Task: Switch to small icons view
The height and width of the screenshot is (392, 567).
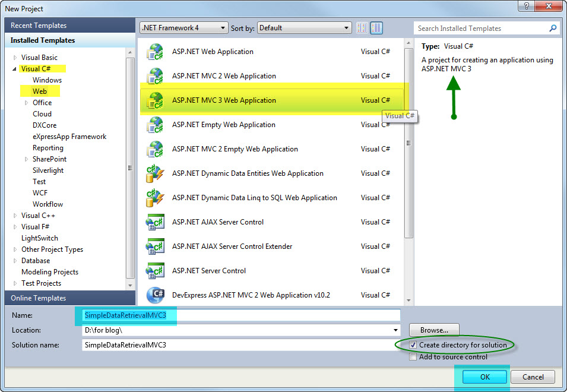Action: [x=362, y=28]
